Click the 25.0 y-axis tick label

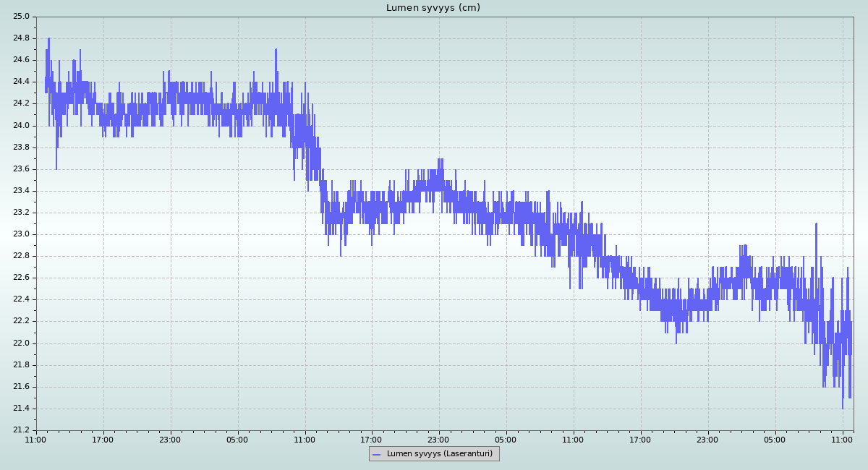[20, 17]
